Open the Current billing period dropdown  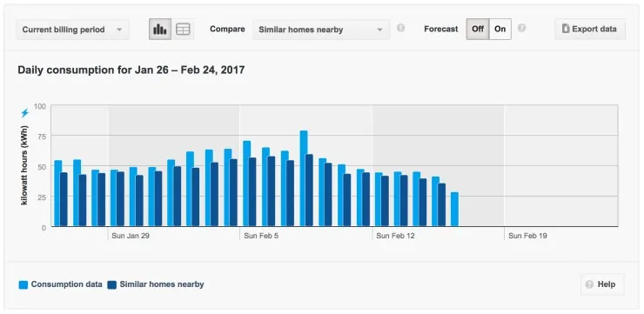pos(72,30)
